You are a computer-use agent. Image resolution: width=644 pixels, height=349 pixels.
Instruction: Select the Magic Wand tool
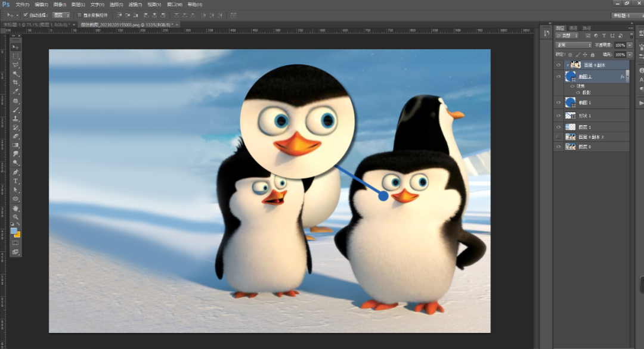(x=16, y=74)
